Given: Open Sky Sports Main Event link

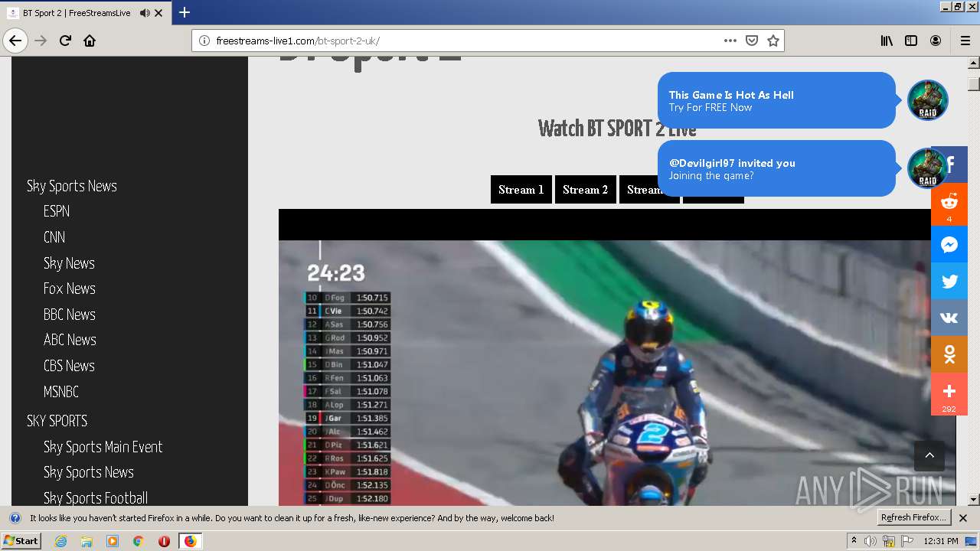Looking at the screenshot, I should [x=103, y=447].
